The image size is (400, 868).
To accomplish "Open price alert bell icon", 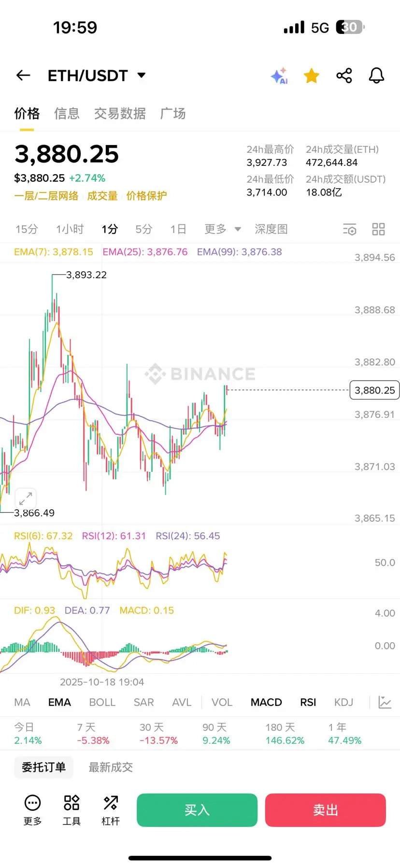I will point(376,75).
